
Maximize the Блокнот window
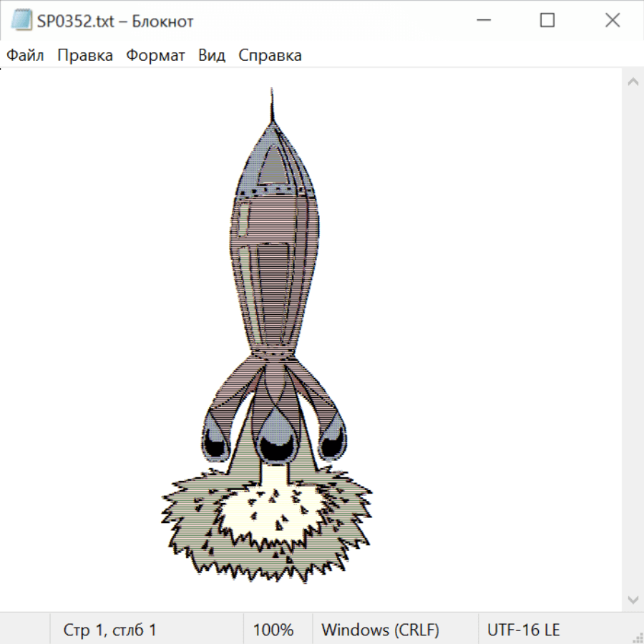tap(547, 21)
